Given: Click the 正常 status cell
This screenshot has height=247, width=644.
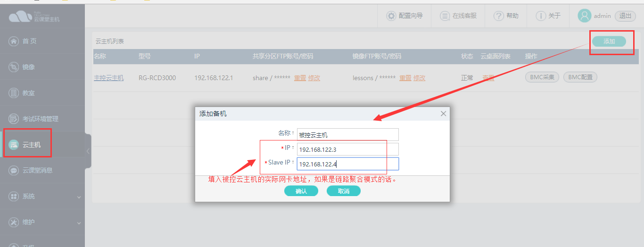Looking at the screenshot, I should [x=467, y=78].
